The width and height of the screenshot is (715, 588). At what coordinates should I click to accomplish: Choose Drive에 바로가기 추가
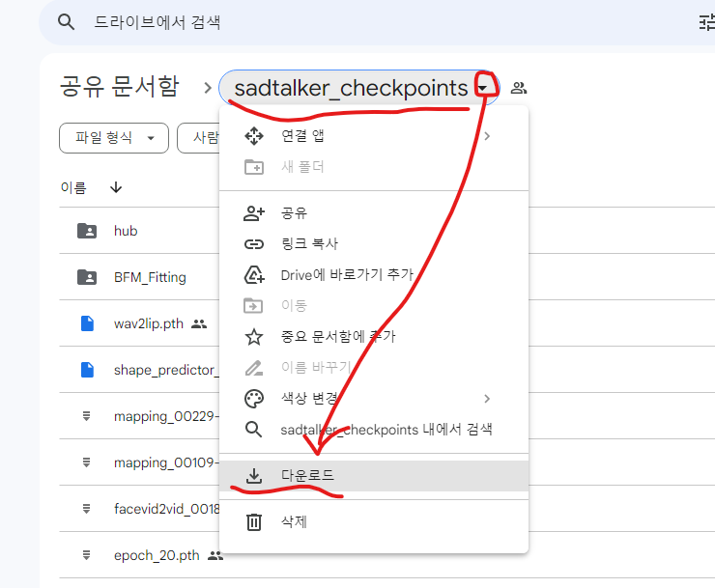point(374,275)
